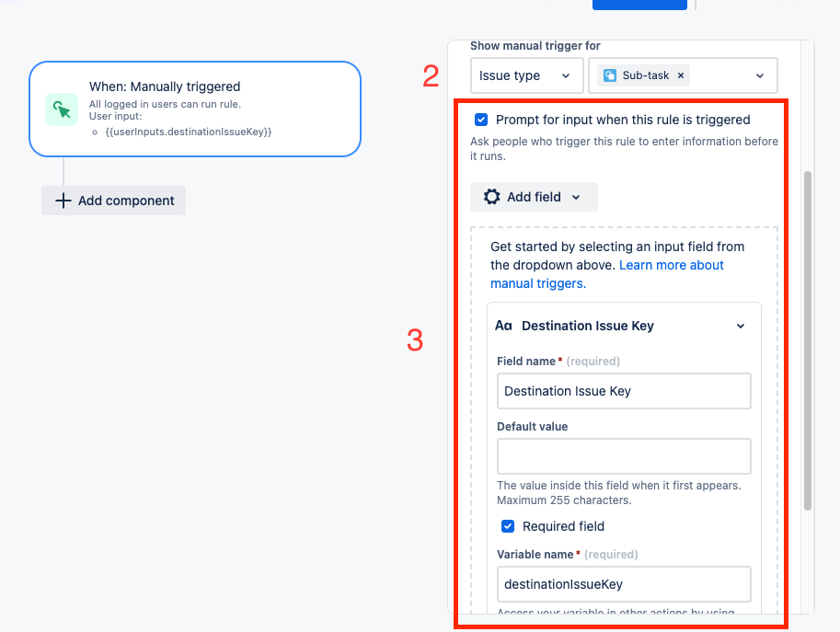Open Learn more about manual triggers link
840x632 pixels.
pyautogui.click(x=607, y=274)
